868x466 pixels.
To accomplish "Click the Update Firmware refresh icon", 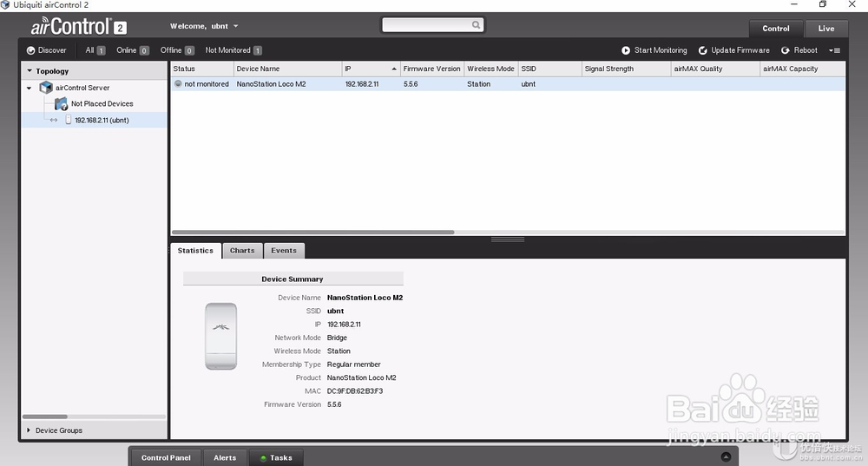I will pos(702,50).
